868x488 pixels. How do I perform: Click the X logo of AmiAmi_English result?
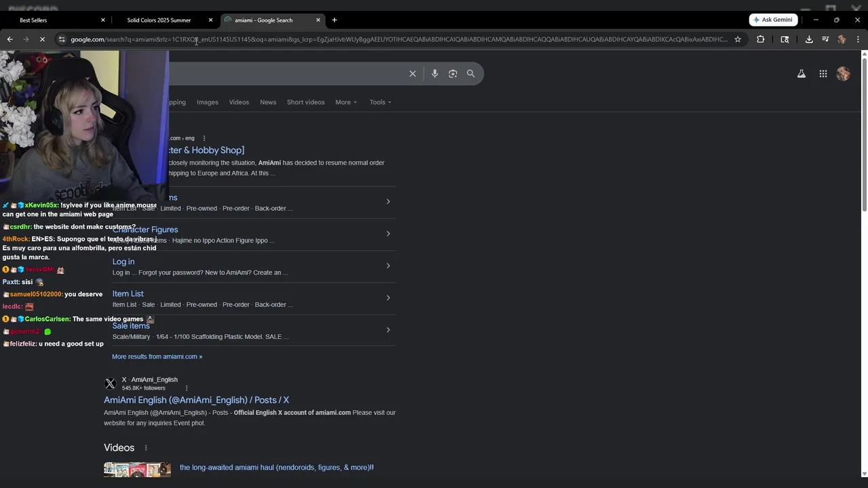click(x=110, y=384)
